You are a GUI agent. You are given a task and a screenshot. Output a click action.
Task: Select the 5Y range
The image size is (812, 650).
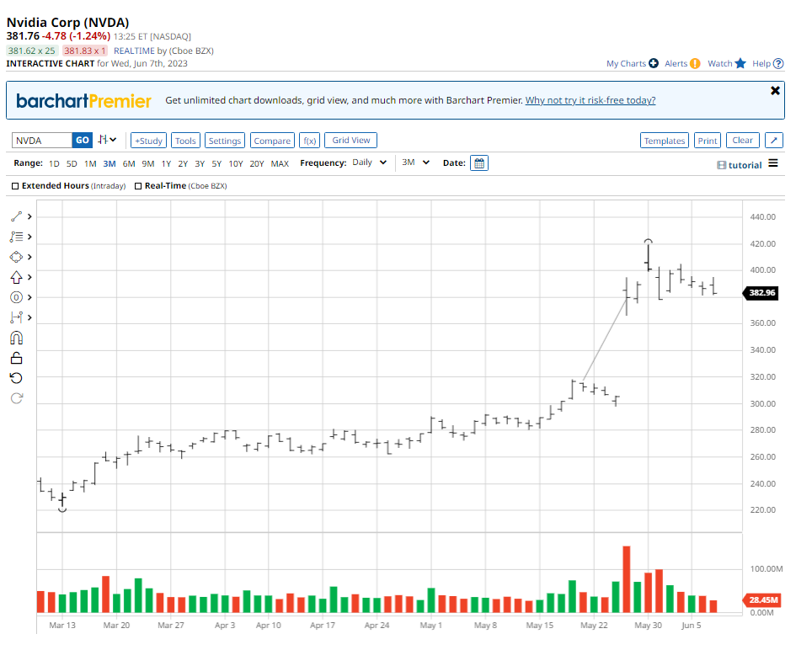[x=216, y=163]
